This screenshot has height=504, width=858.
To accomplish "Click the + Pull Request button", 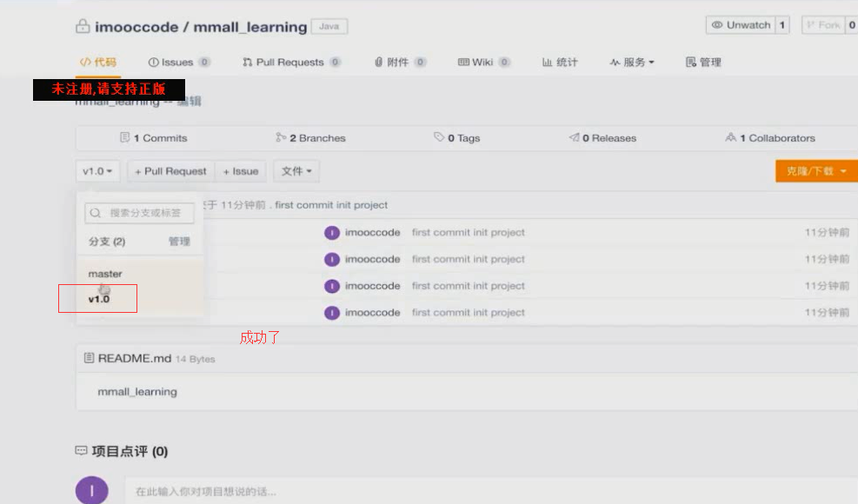I will pyautogui.click(x=170, y=171).
